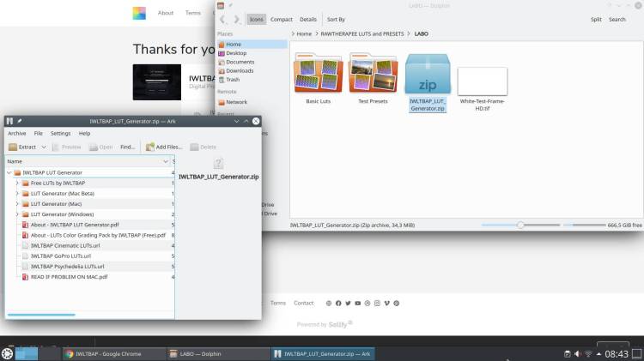Click the LABO breadcrumb segment
The height and width of the screenshot is (361, 644).
pyautogui.click(x=421, y=33)
